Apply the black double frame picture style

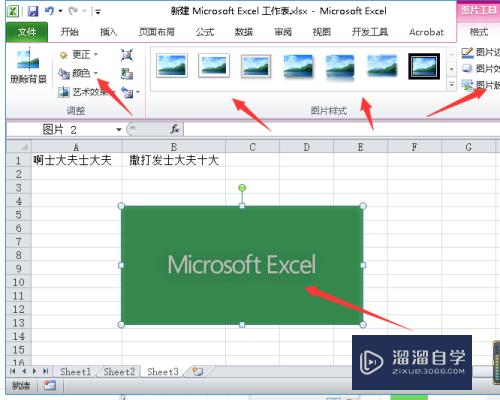coord(424,66)
